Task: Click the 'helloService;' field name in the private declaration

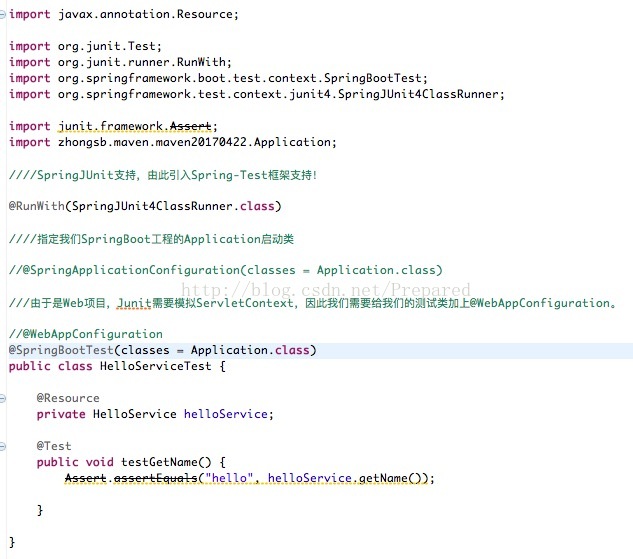Action: pos(228,414)
